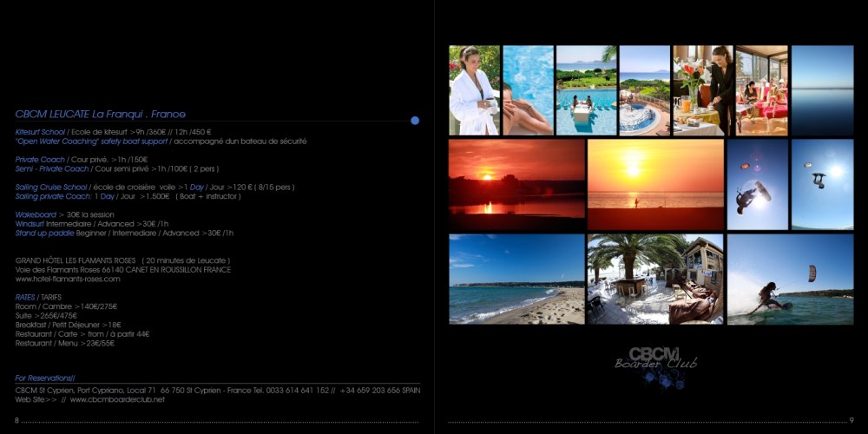Click the Stand up paddle label
Viewport: 868px width, 434px height.
(x=44, y=233)
